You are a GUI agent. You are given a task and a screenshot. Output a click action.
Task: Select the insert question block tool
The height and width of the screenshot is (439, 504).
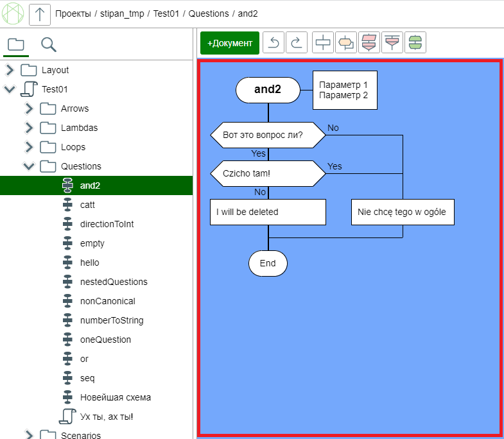[x=346, y=43]
